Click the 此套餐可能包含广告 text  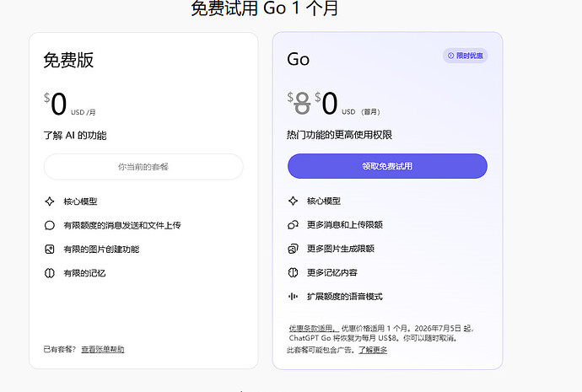320,350
